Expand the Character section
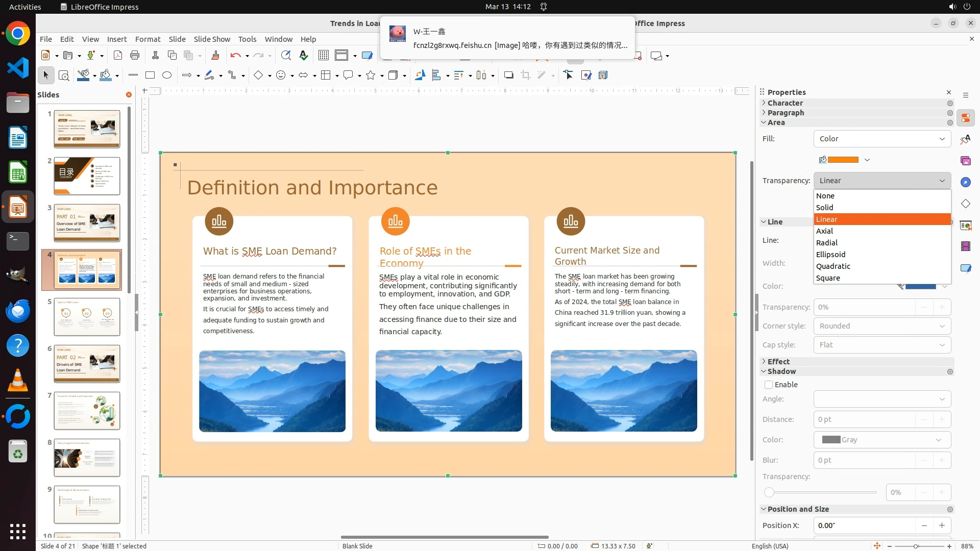This screenshot has height=551, width=980. click(x=785, y=103)
